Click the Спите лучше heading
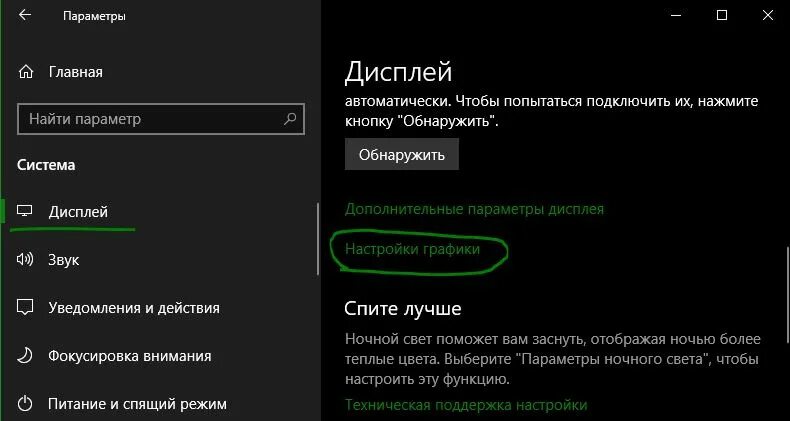Viewport: 790px width, 421px height. pos(403,308)
